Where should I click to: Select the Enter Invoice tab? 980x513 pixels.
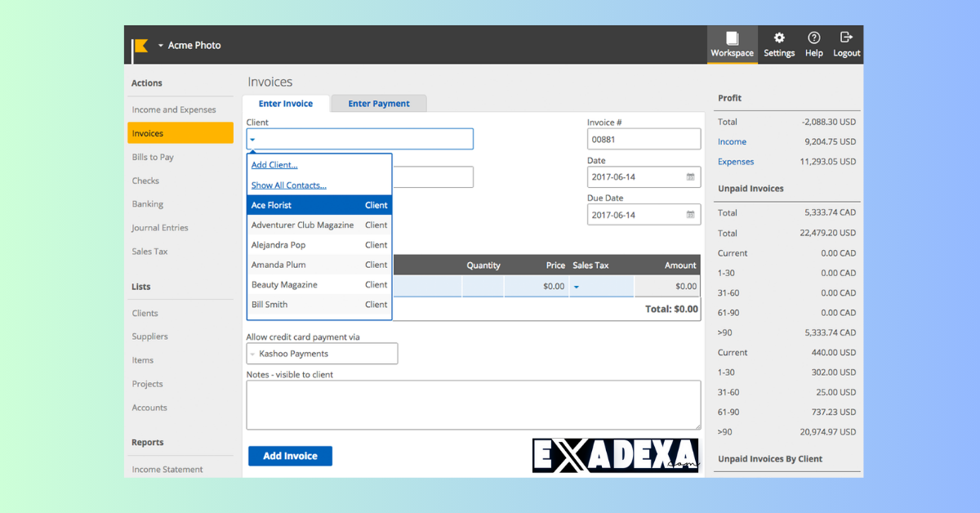pos(286,103)
